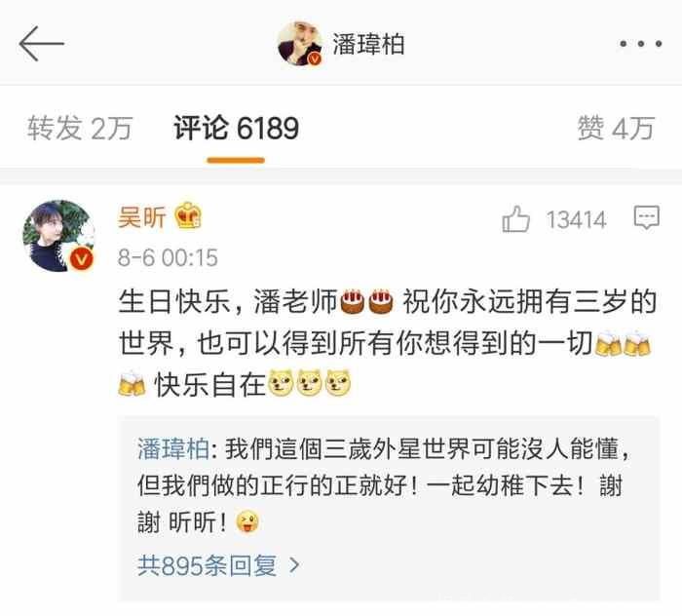This screenshot has width=682, height=616.
Task: Tap 潘玮柏 avatar in the header
Action: pos(300,44)
